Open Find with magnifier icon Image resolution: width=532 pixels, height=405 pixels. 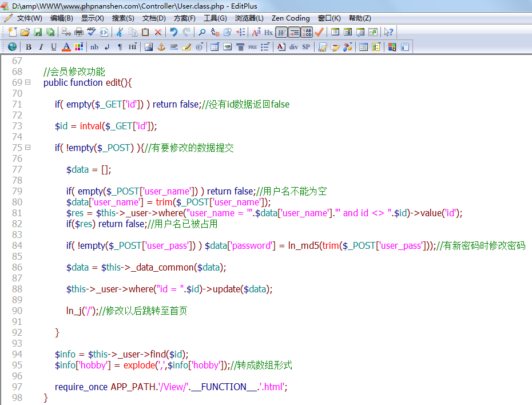pos(202,32)
